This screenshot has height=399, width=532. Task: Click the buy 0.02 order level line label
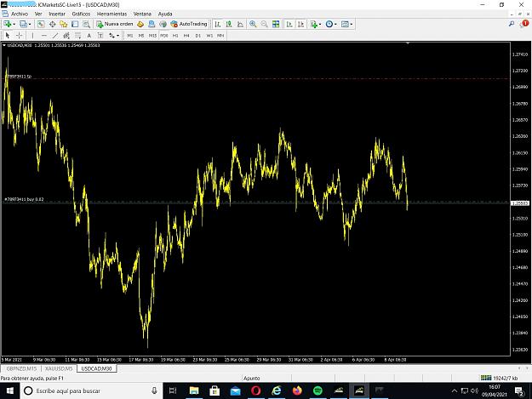24,199
